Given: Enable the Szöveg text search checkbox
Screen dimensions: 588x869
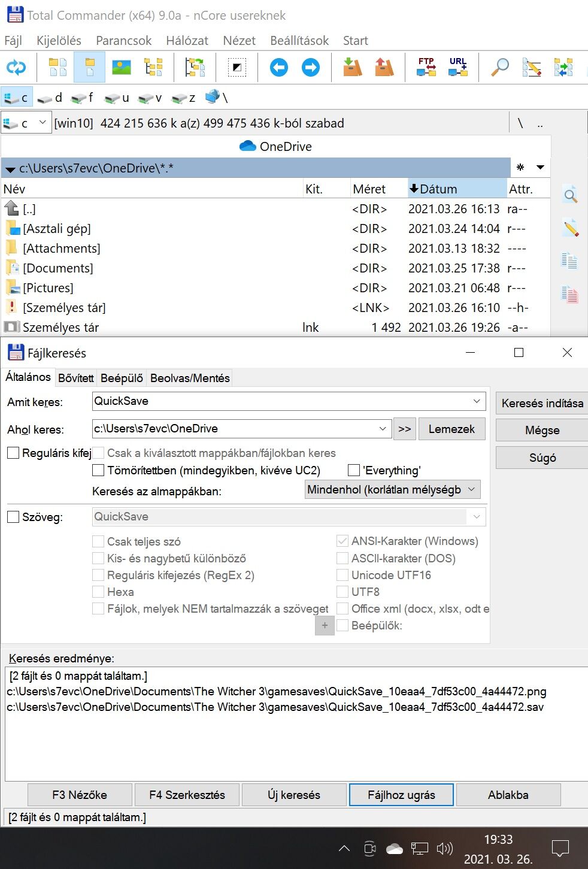Looking at the screenshot, I should click(13, 517).
